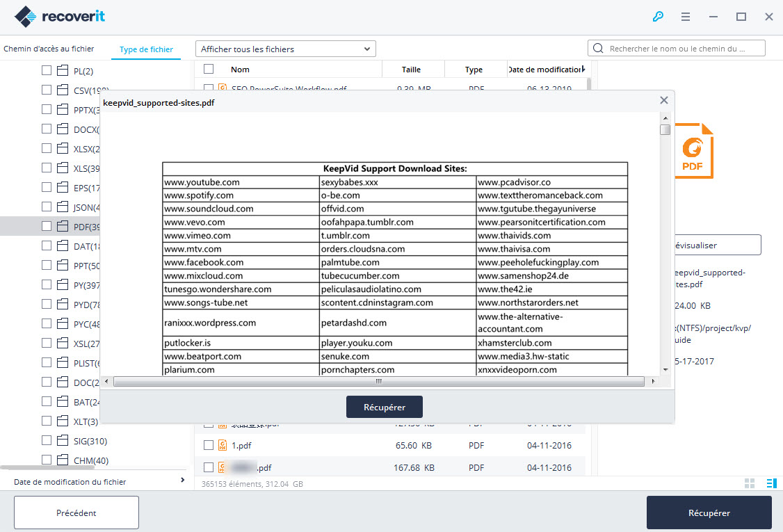Viewport: 783px width, 532px height.
Task: Click the PPTX file type folder icon
Action: click(63, 109)
